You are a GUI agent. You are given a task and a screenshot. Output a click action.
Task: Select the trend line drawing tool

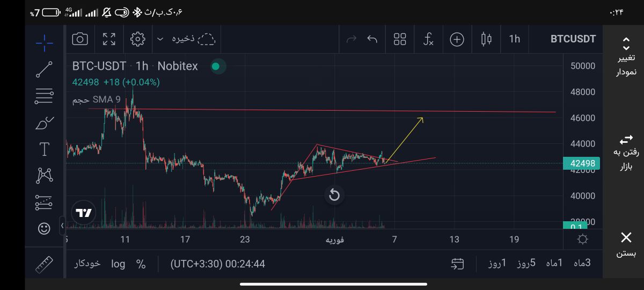point(44,69)
